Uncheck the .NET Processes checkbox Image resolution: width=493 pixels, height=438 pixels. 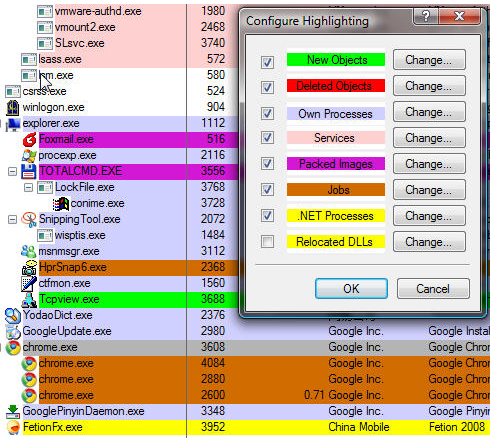267,216
